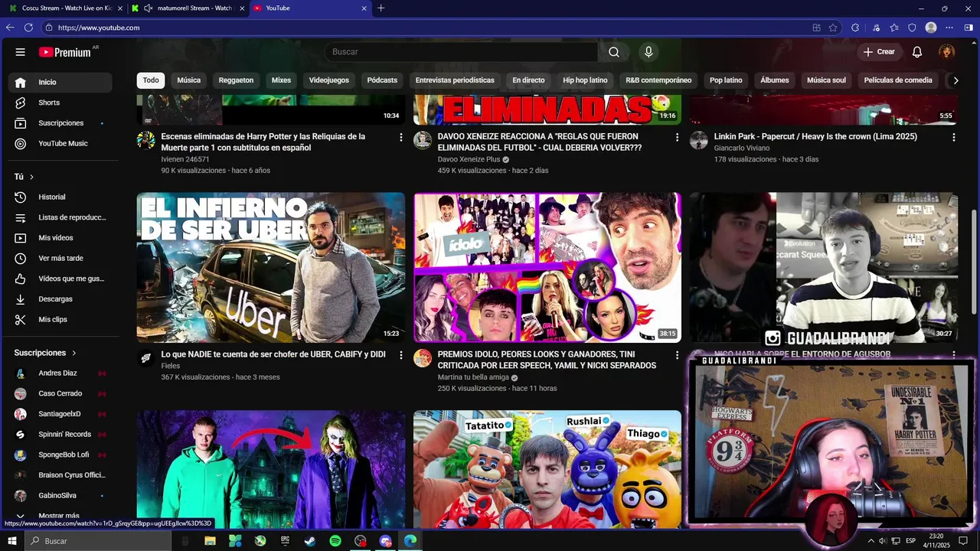Open browser extensions puzzle icon

(x=855, y=28)
